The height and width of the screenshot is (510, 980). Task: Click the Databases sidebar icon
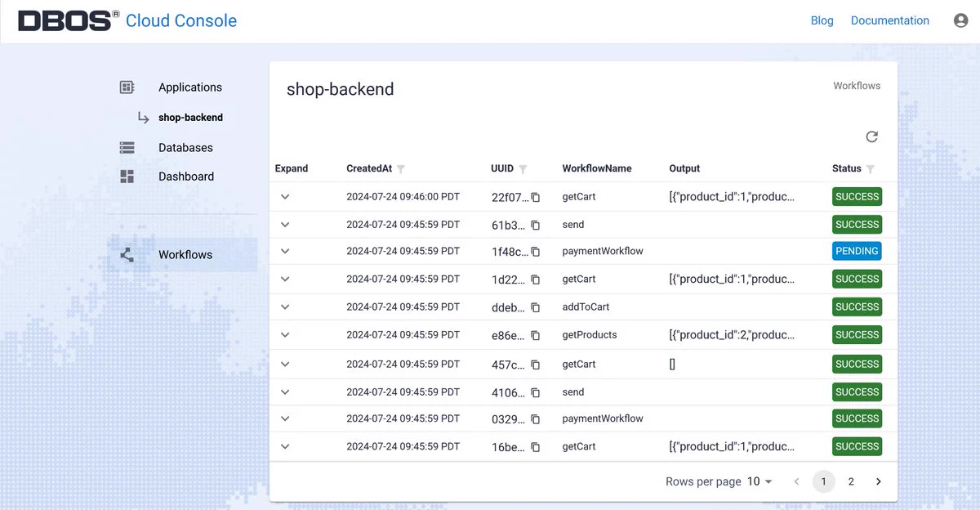[x=127, y=148]
